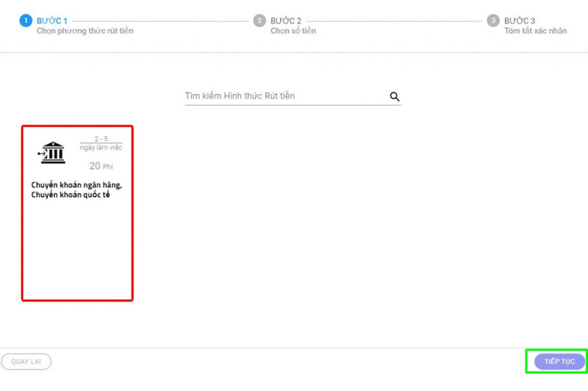The image size is (588, 391).
Task: Click the step 2 circle indicator
Action: [259, 21]
